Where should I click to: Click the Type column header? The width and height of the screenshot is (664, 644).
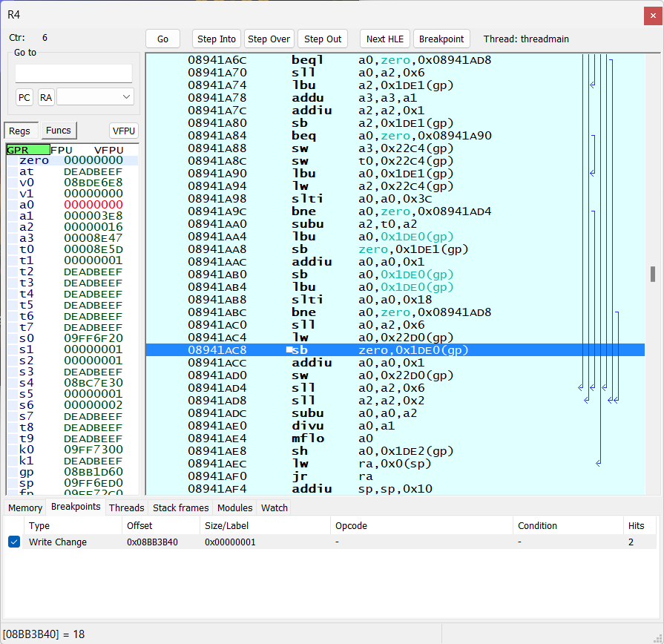tap(73, 525)
